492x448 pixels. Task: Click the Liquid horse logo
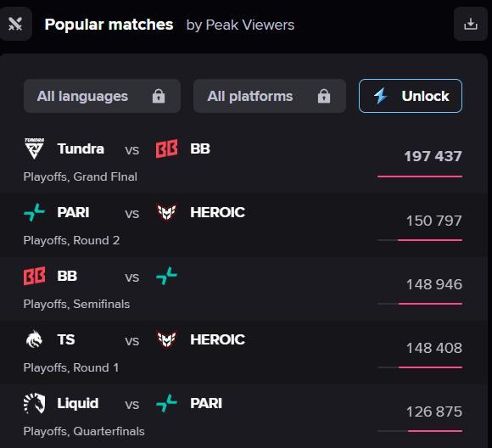34,403
